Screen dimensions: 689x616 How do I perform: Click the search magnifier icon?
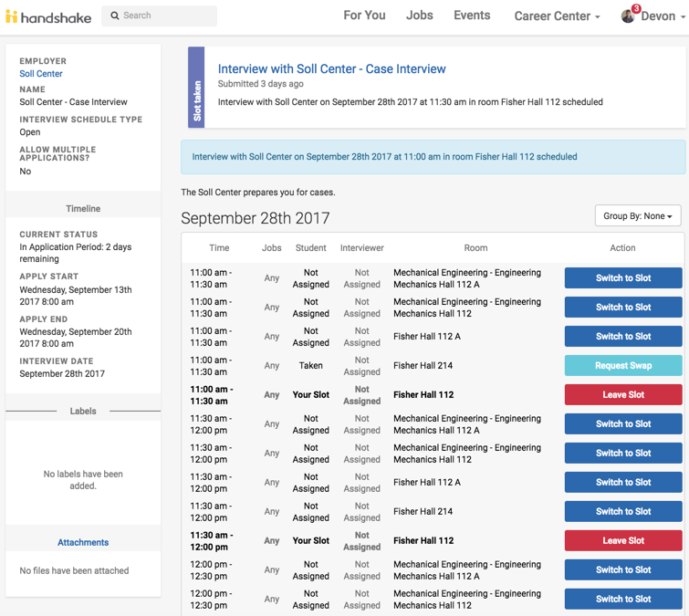click(115, 16)
